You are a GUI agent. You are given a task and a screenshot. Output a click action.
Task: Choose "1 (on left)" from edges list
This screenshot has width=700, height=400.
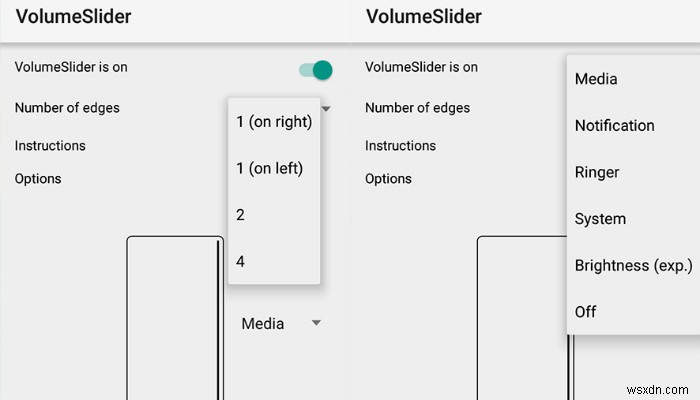pyautogui.click(x=269, y=169)
